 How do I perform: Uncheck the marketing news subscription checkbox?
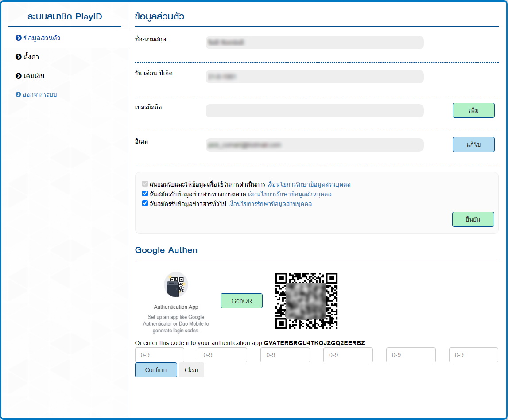(145, 194)
